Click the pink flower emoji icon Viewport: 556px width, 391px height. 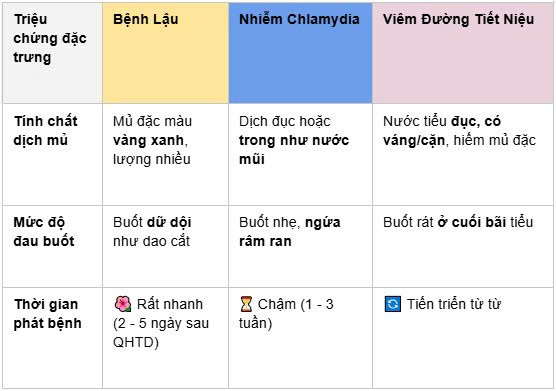coord(123,304)
